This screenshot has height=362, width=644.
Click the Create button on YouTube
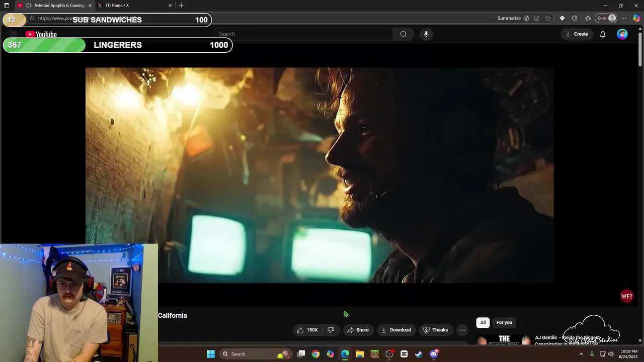(x=577, y=34)
